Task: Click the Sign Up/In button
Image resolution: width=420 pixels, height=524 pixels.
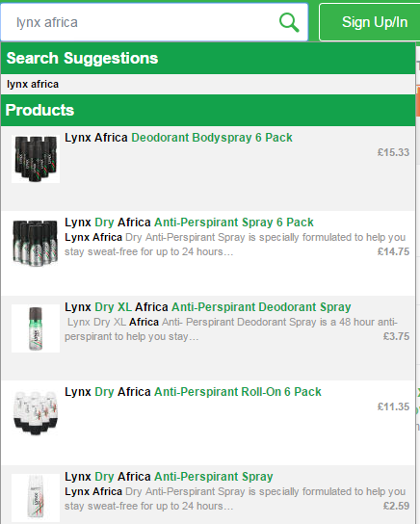Action: pos(370,22)
